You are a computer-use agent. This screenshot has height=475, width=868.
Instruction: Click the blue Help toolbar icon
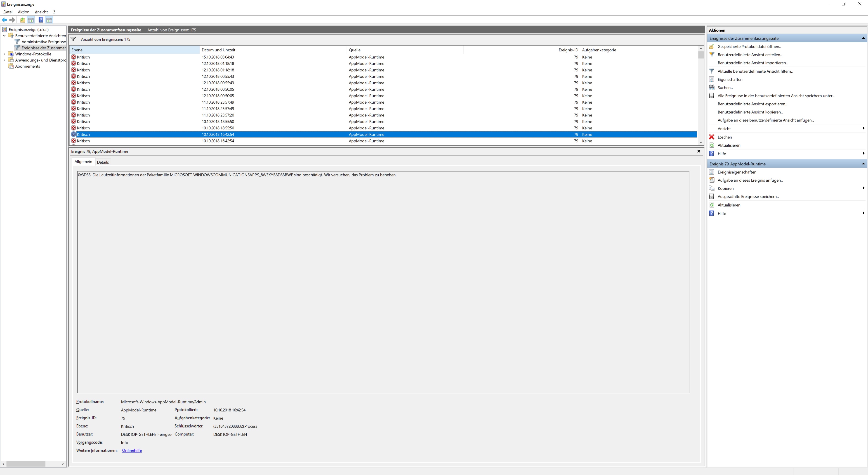[x=41, y=20]
